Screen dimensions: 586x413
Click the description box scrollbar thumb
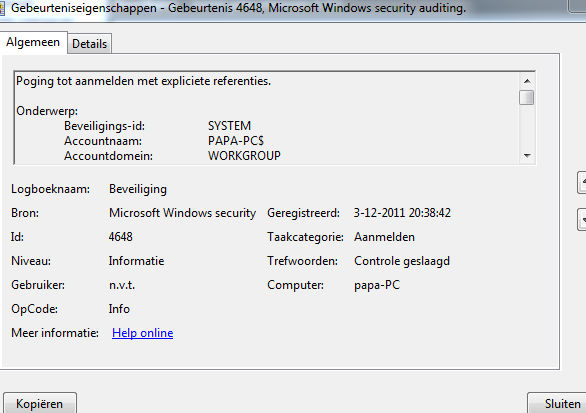[527, 98]
